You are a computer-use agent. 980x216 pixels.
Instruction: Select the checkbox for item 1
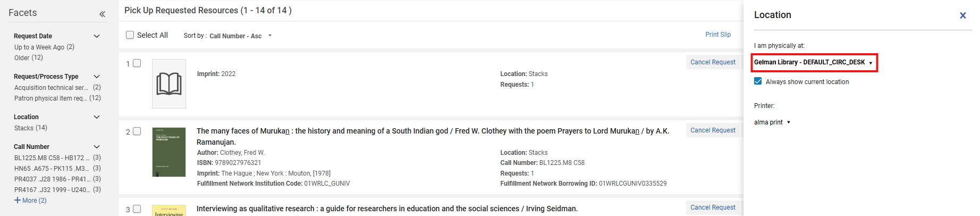point(137,63)
